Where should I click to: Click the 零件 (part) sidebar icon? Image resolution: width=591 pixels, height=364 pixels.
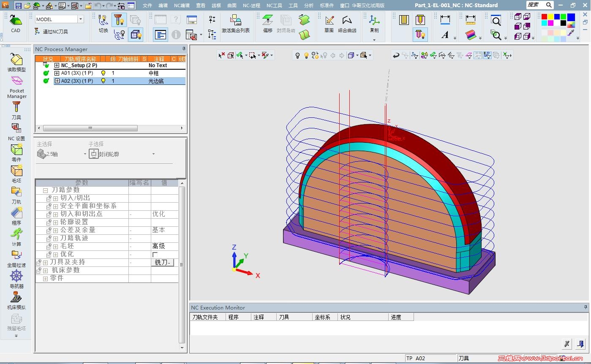pyautogui.click(x=16, y=153)
